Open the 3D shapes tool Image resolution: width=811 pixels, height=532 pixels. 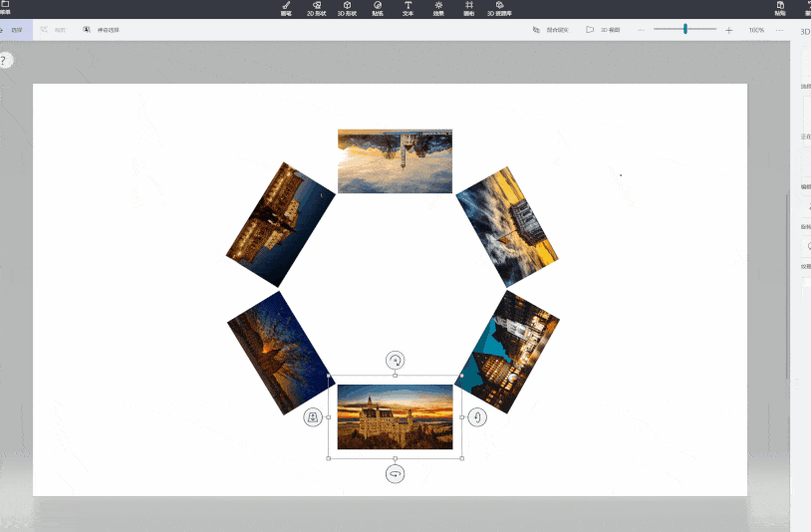[x=347, y=8]
